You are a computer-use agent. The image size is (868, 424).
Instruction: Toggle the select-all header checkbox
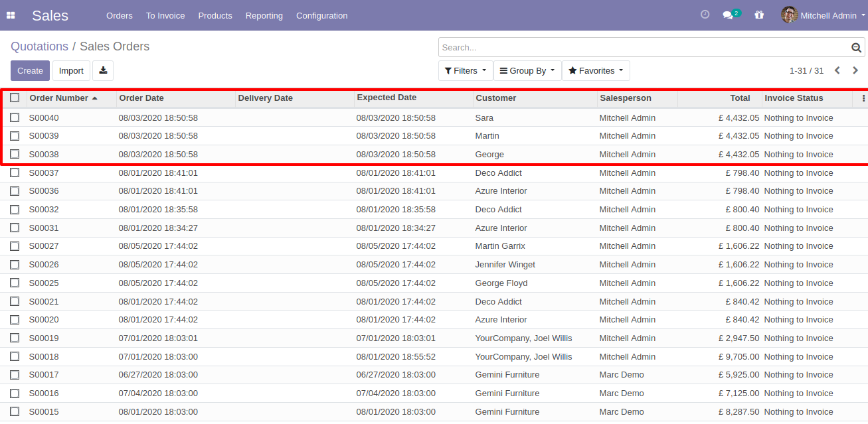[x=15, y=98]
